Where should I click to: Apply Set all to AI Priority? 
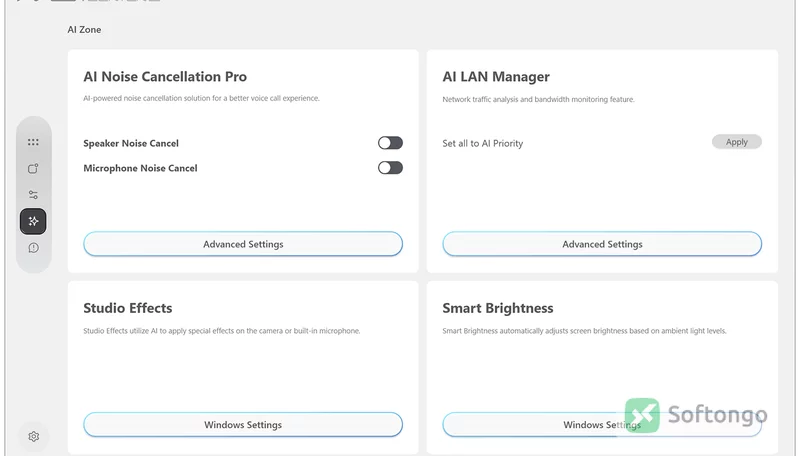pyautogui.click(x=737, y=142)
